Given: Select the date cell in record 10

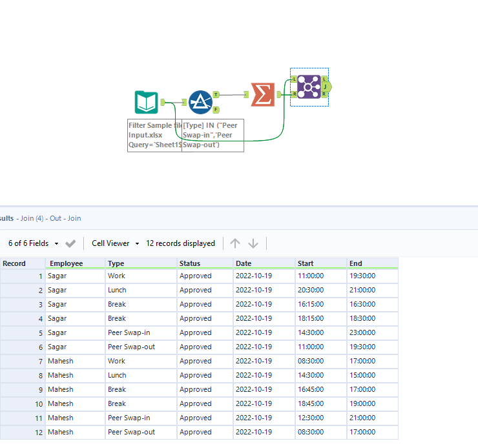Looking at the screenshot, I should (x=264, y=404).
